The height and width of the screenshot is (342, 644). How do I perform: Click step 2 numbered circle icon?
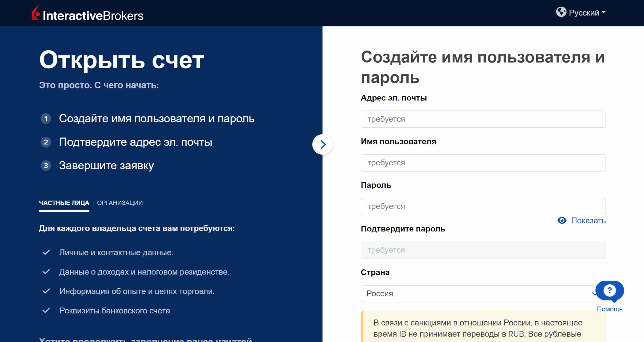click(x=45, y=142)
